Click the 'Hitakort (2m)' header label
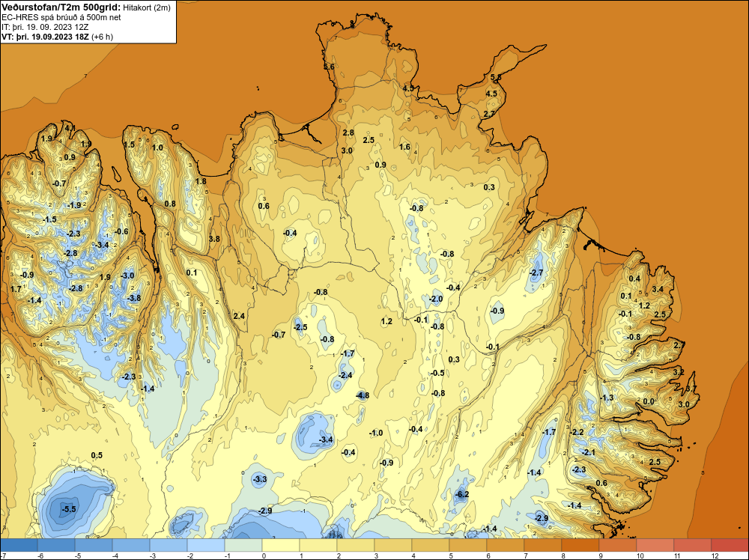 [147, 7]
